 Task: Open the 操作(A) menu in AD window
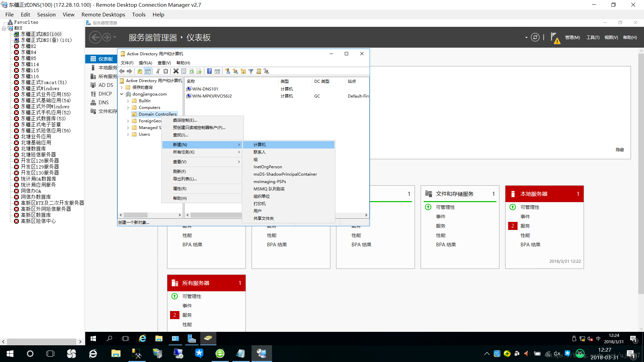pos(145,63)
